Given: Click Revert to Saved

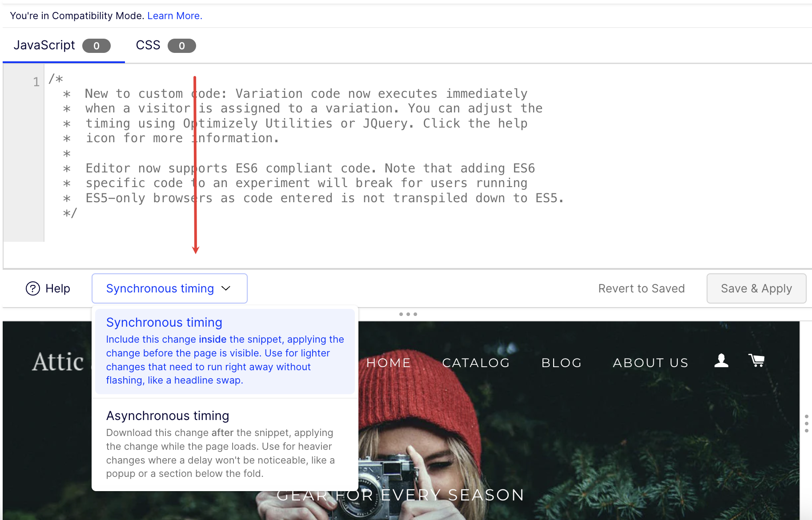Looking at the screenshot, I should pyautogui.click(x=641, y=288).
